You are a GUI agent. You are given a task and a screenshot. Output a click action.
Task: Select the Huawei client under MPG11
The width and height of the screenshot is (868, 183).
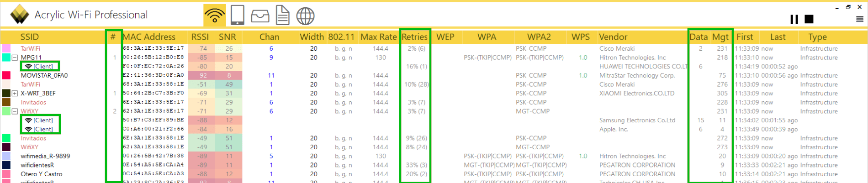[434, 67]
